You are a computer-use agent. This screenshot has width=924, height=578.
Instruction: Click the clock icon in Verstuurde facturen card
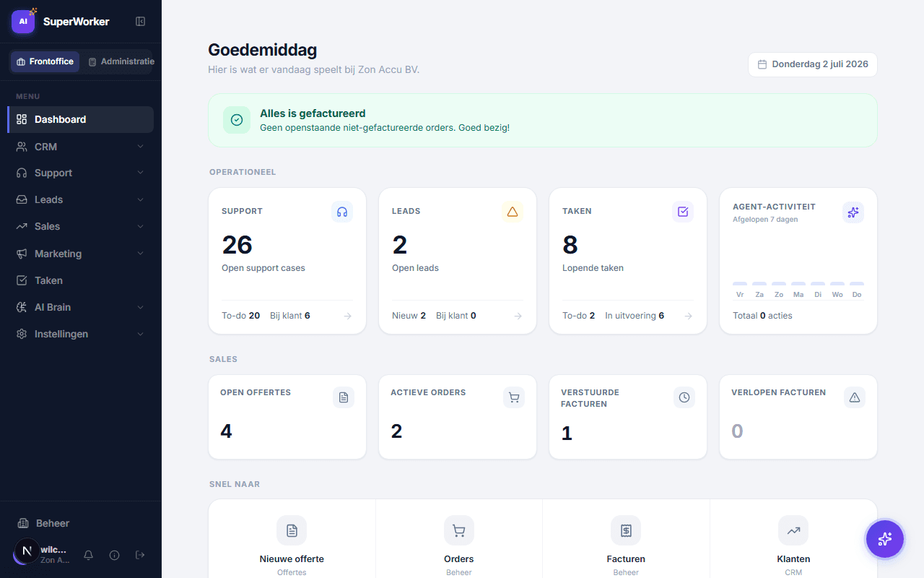click(x=684, y=397)
